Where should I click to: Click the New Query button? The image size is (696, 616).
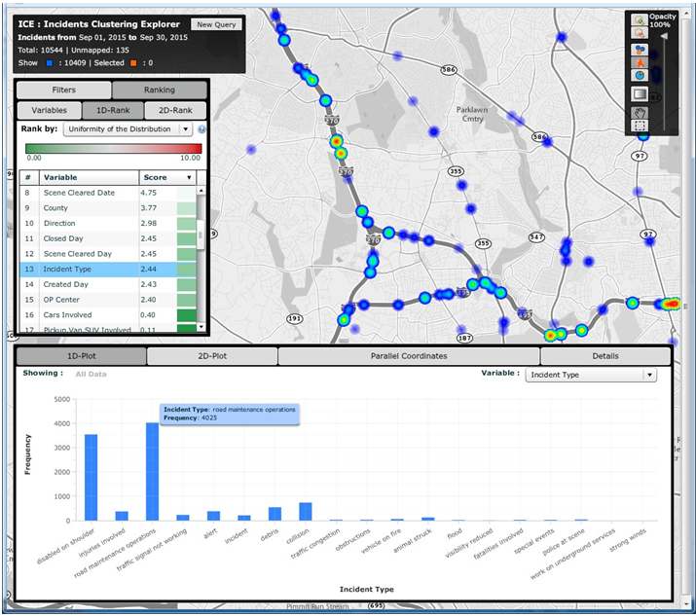coord(214,24)
